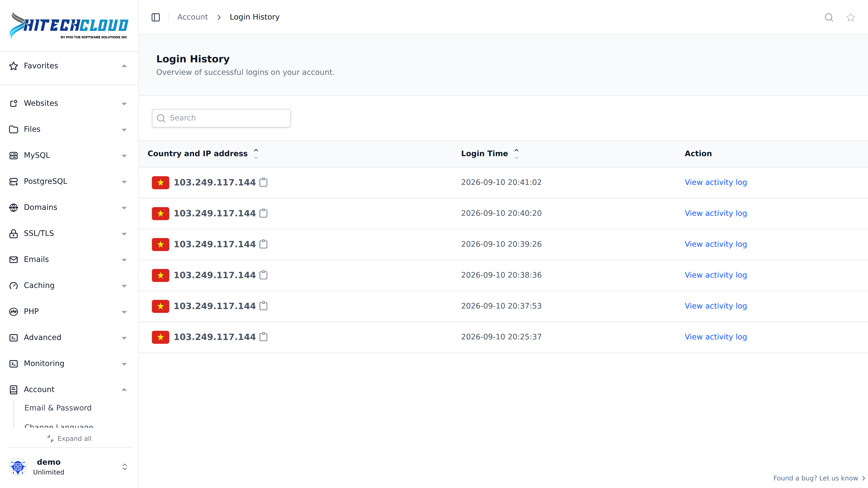The width and height of the screenshot is (868, 488).
Task: View activity log for 20:37:53 login
Action: 716,306
